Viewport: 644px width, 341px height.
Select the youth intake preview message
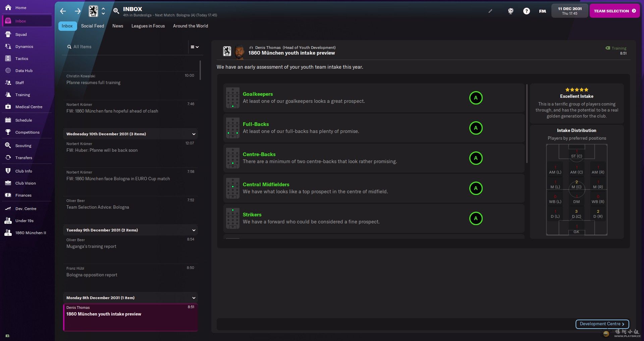click(130, 317)
